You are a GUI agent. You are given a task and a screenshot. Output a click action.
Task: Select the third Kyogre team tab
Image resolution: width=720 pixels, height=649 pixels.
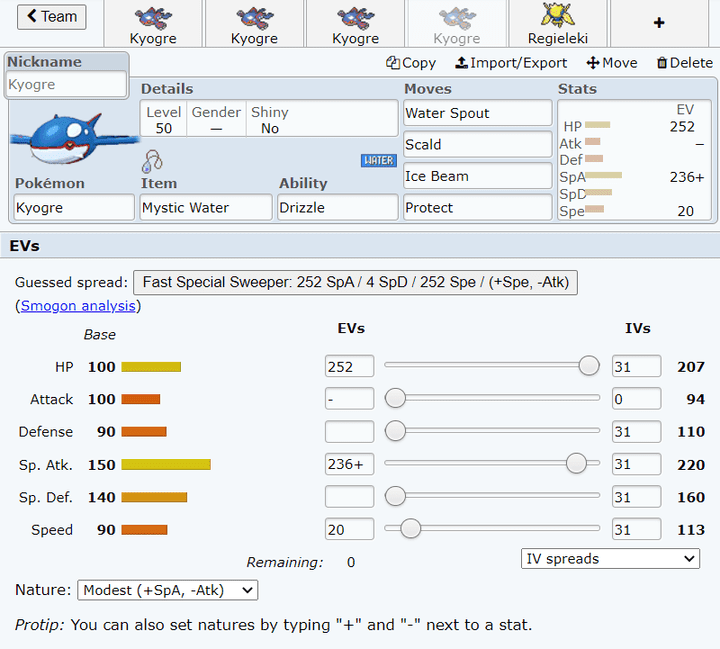[355, 24]
